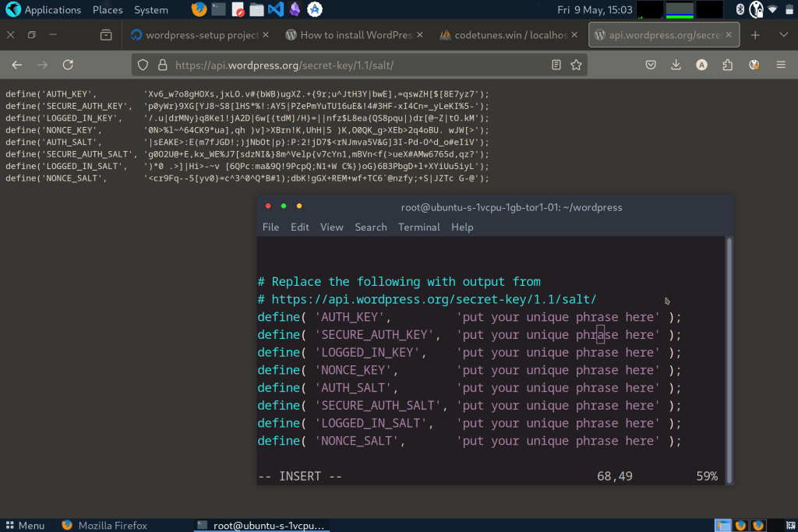This screenshot has height=532, width=798.
Task: Click the AUTH_KEY define line in browser
Action: (247, 94)
